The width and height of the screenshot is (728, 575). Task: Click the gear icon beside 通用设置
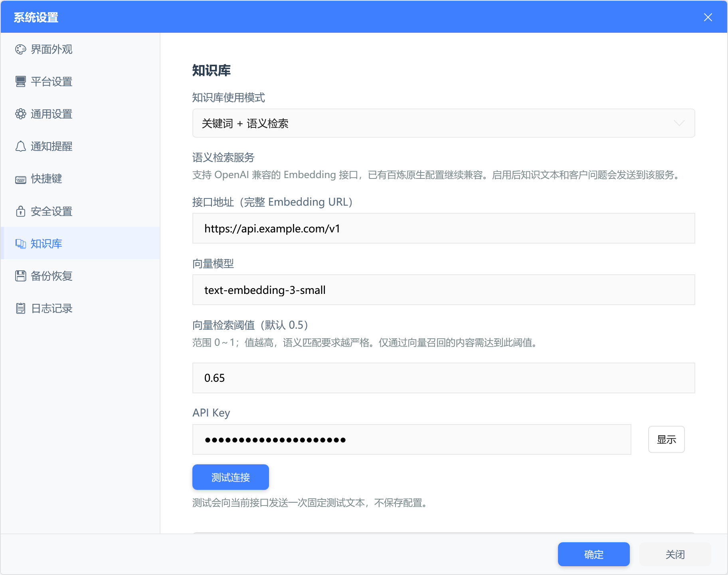pos(20,114)
